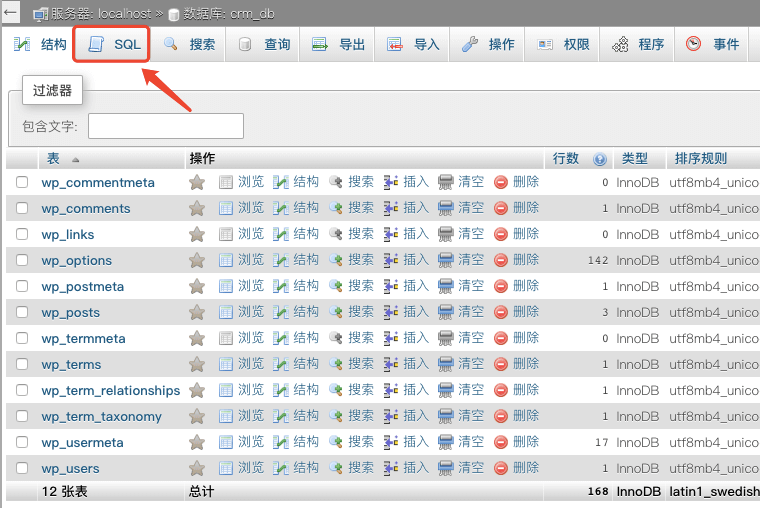The width and height of the screenshot is (760, 508).
Task: Select the wp_term_taxonomy checkbox
Action: (22, 416)
